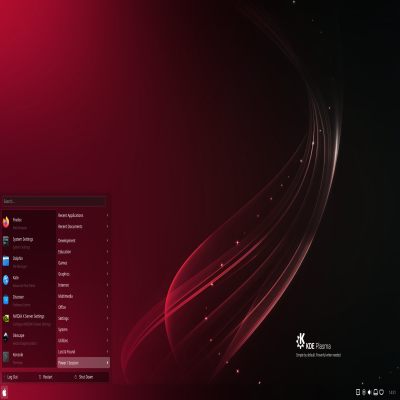Open volume control in system tray
Image resolution: width=400 pixels, height=400 pixels.
370,392
